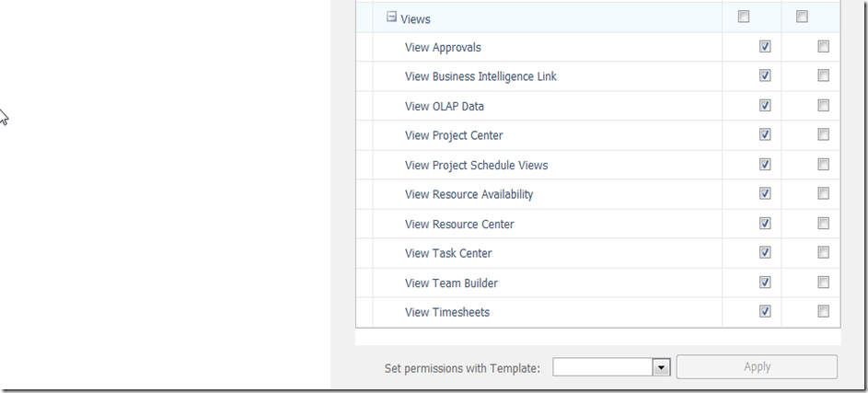Click the Apply button
Image resolution: width=868 pixels, height=393 pixels.
757,366
